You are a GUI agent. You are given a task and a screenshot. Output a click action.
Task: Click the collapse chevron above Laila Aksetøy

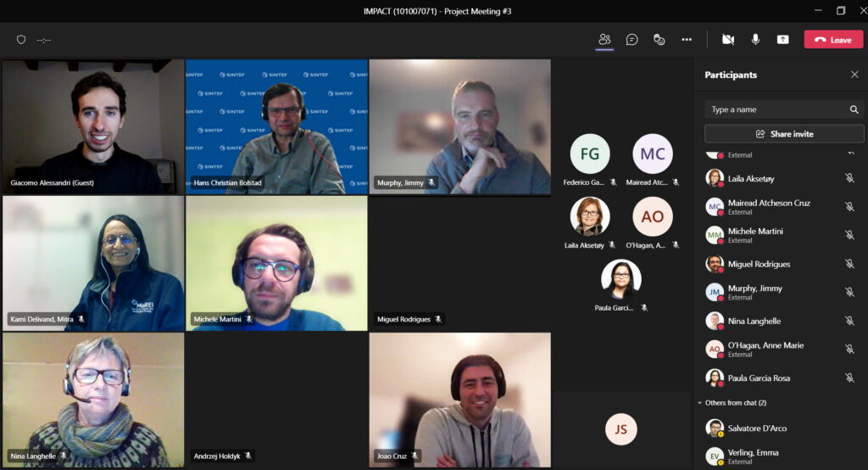(x=851, y=153)
